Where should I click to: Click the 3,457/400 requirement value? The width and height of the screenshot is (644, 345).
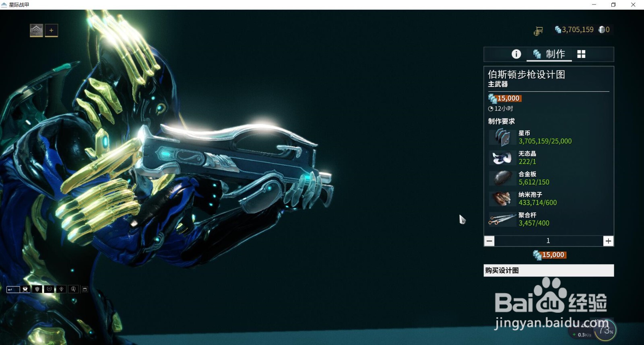[534, 223]
